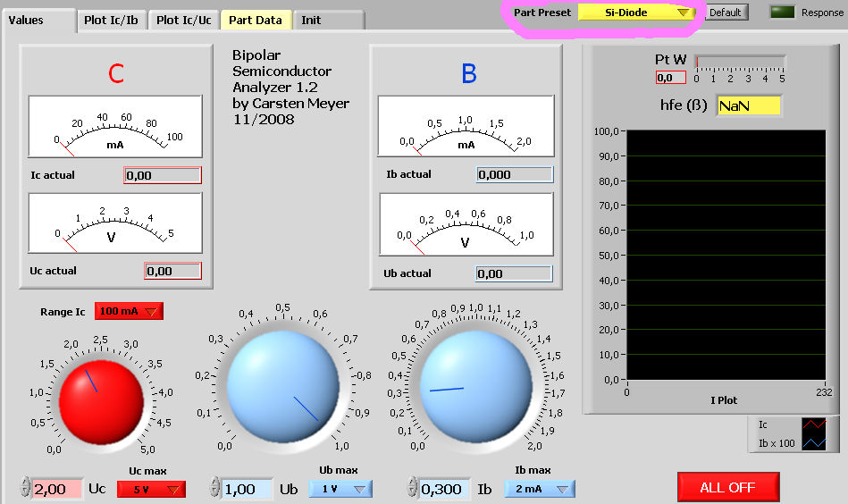Click the Ic plot legend line swatch
The width and height of the screenshot is (848, 504).
pos(814,425)
